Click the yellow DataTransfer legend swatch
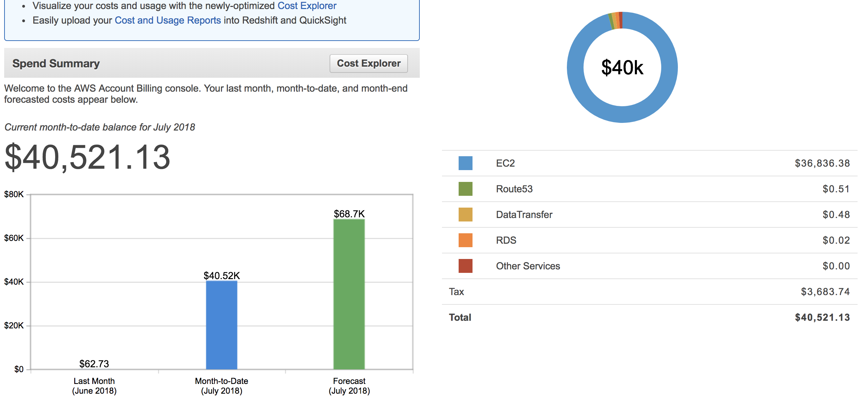The width and height of the screenshot is (868, 402). [x=465, y=215]
